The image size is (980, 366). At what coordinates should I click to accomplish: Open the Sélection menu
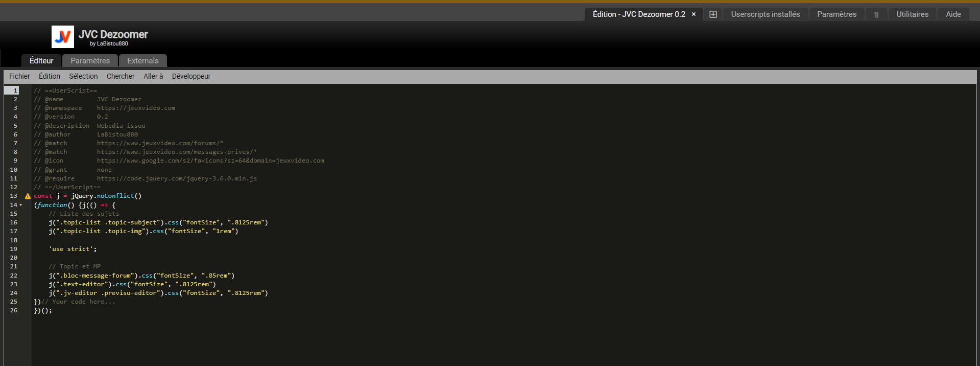(x=83, y=76)
